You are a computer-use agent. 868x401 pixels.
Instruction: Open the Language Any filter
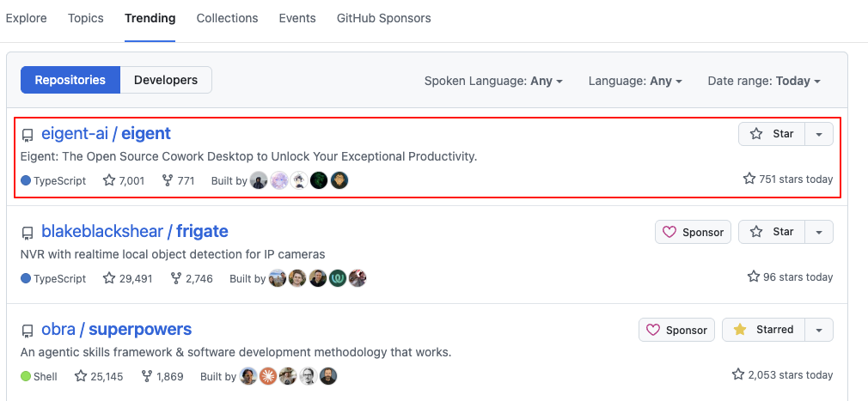(635, 81)
